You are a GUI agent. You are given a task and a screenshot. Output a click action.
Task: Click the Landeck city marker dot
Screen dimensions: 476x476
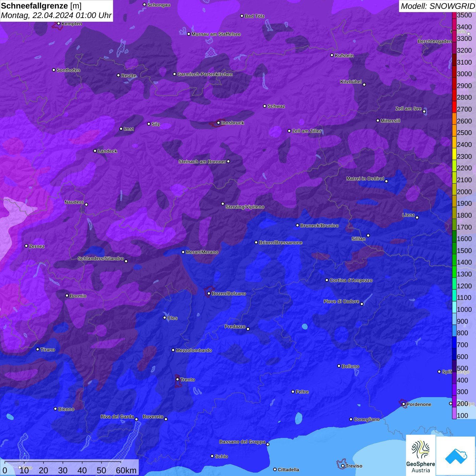[x=95, y=151]
